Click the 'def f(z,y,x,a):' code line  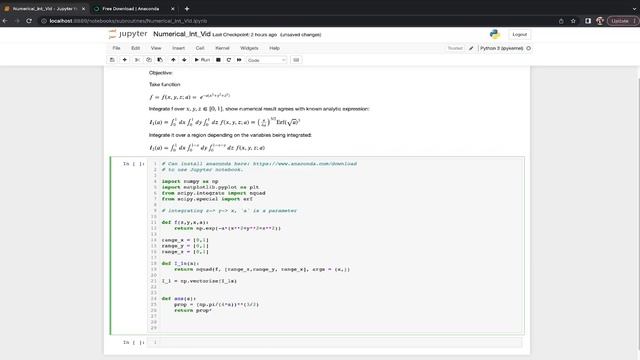(x=185, y=222)
